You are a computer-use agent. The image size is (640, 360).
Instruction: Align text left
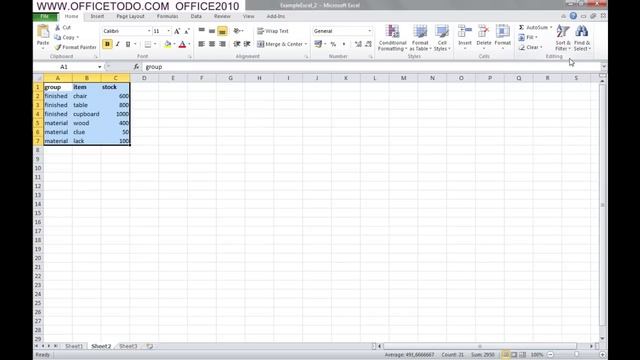pyautogui.click(x=201, y=44)
